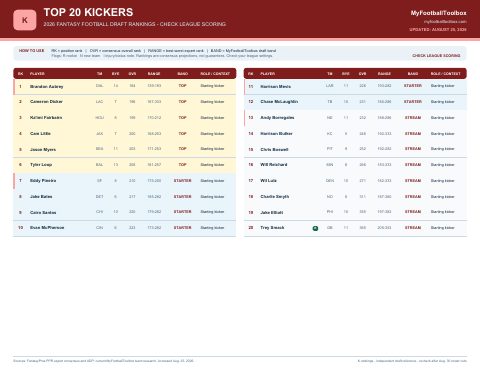480x371 pixels.
Task: Select Chris Boswell player name
Action: coord(274,149)
